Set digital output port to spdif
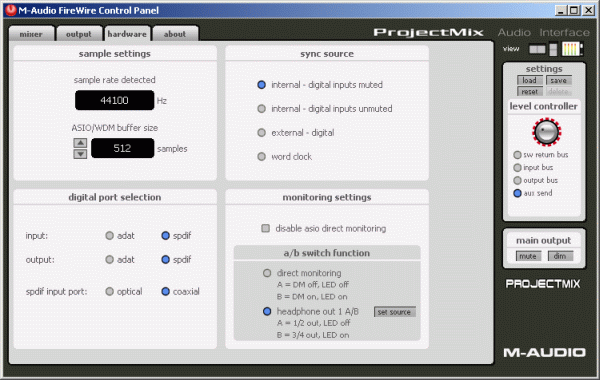 [x=165, y=259]
